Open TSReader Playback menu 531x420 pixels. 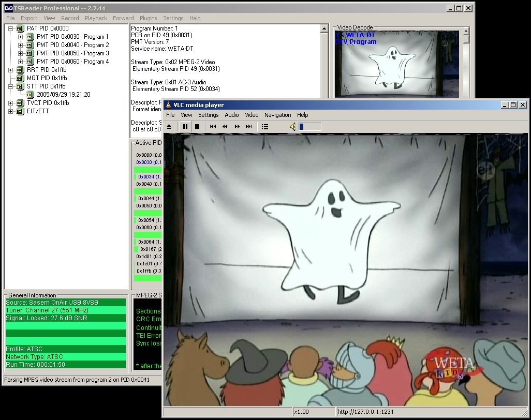tap(96, 18)
